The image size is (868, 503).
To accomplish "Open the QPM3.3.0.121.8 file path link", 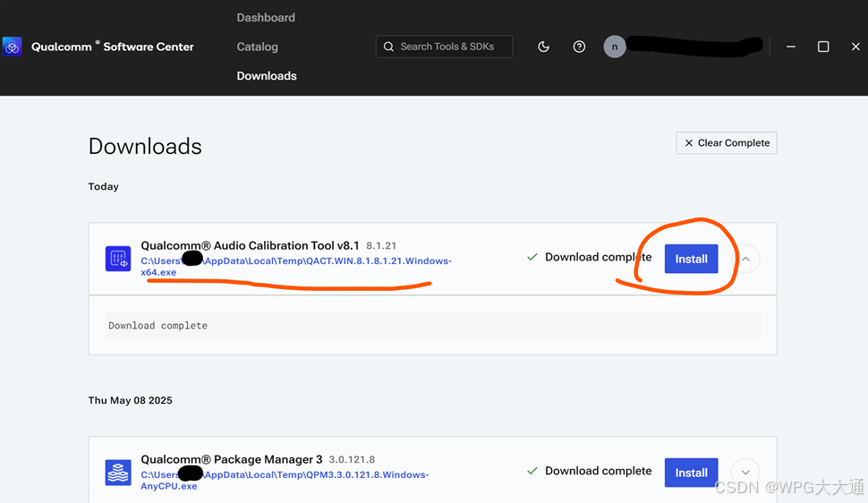I will (285, 481).
